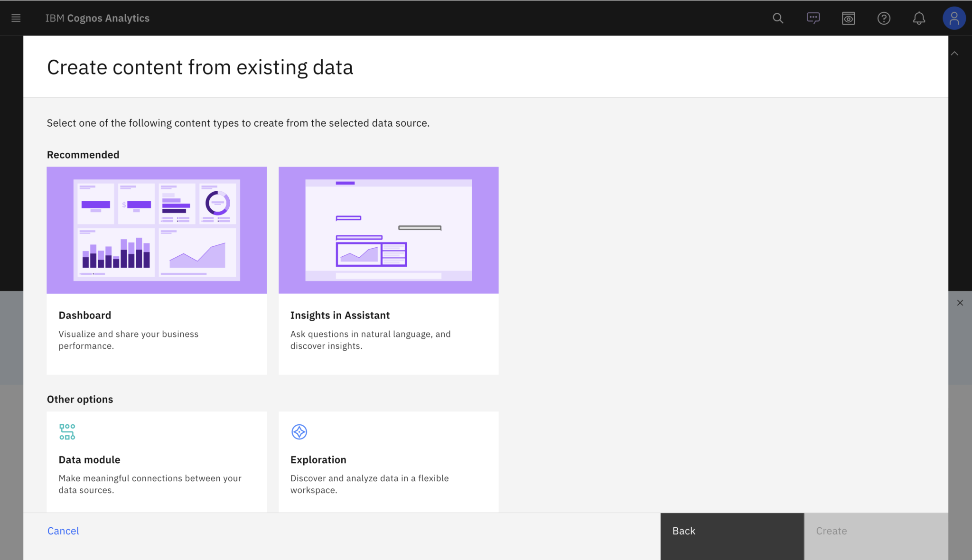Open the navigation hamburger menu
Screen dimensions: 972x560
coord(16,18)
